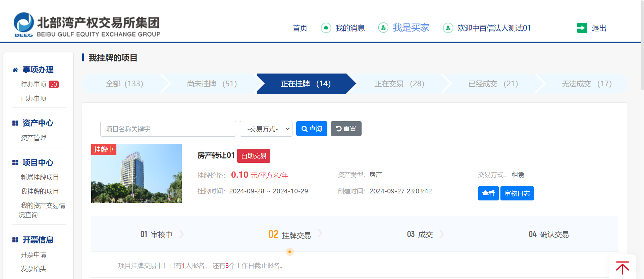Click the 项目中心 sidebar heading
644x279 pixels.
coord(38,163)
